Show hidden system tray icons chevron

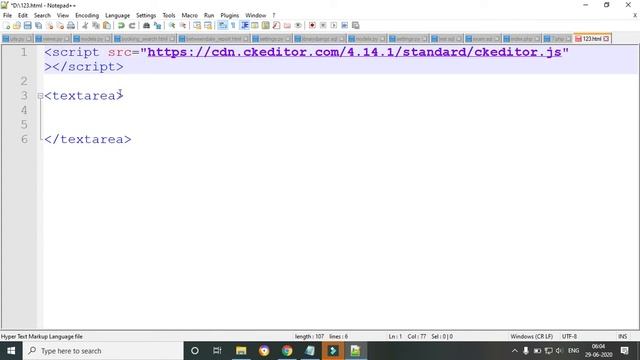[515, 351]
